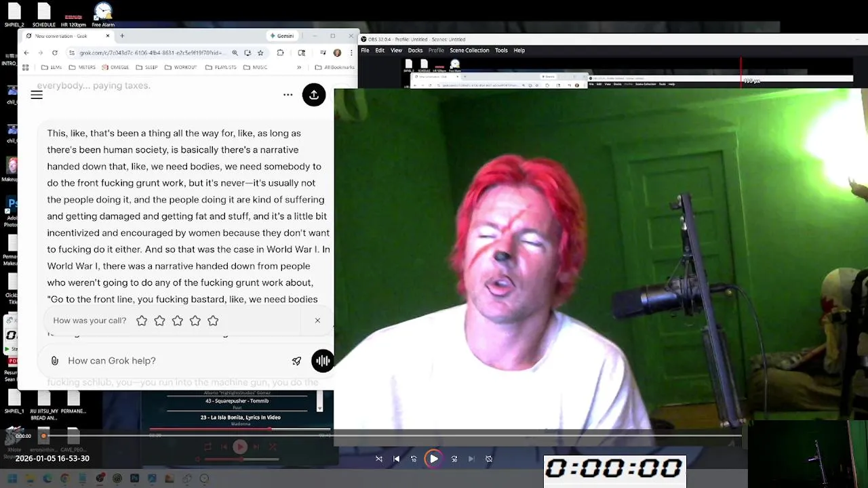This screenshot has width=868, height=488.
Task: Skip to previous track in overlay player
Action: coord(397,459)
